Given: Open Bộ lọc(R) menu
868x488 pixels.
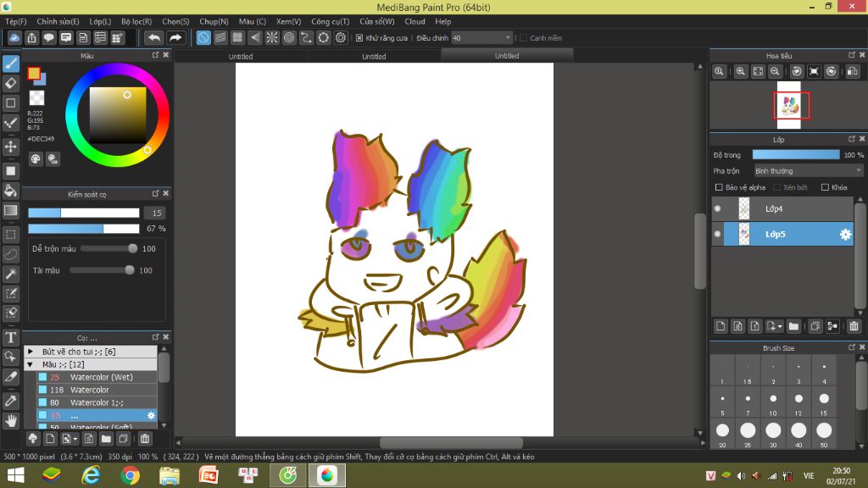Looking at the screenshot, I should 136,21.
